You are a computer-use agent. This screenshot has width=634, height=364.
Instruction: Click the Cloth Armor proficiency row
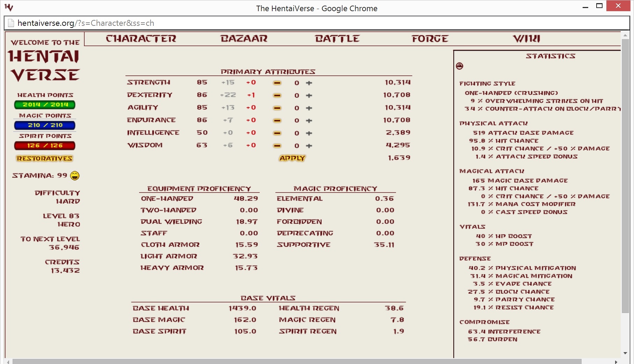(199, 245)
